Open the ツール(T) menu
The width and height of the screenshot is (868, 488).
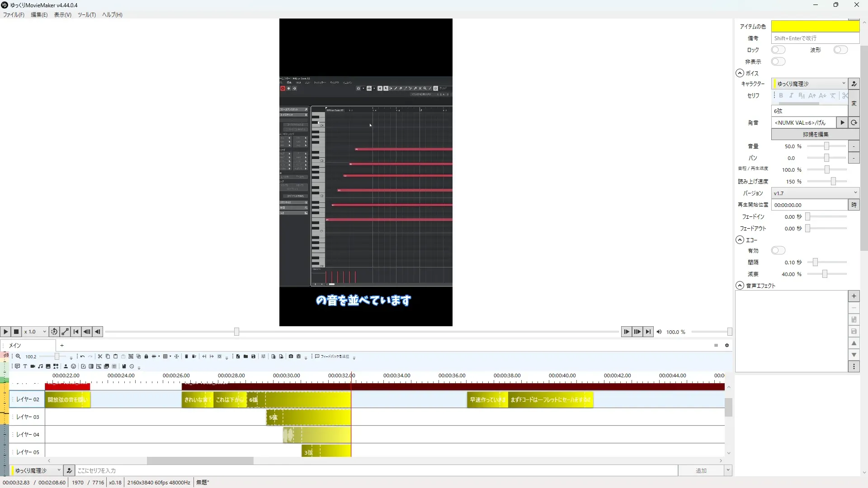pyautogui.click(x=86, y=14)
